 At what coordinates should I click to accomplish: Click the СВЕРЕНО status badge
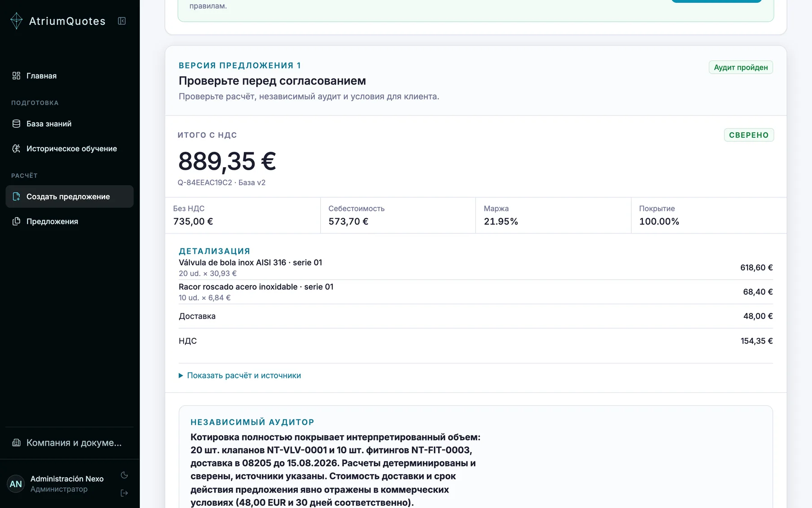[749, 135]
